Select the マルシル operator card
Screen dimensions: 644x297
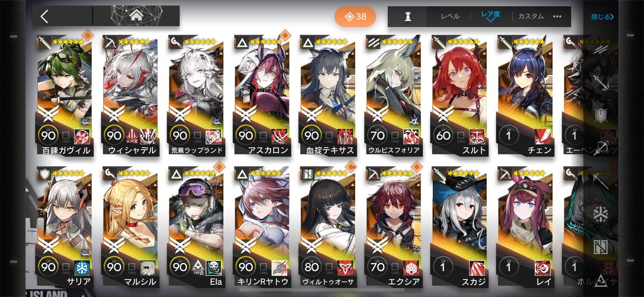(130, 227)
